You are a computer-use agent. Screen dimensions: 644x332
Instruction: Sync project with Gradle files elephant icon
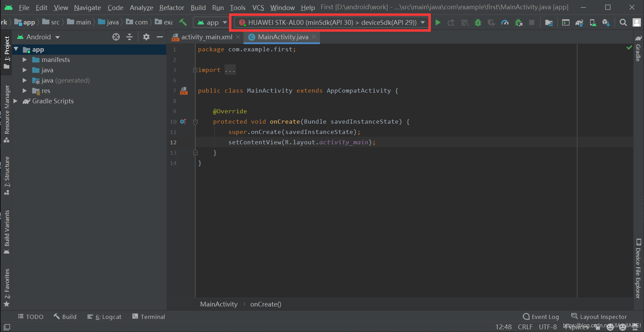pos(579,23)
